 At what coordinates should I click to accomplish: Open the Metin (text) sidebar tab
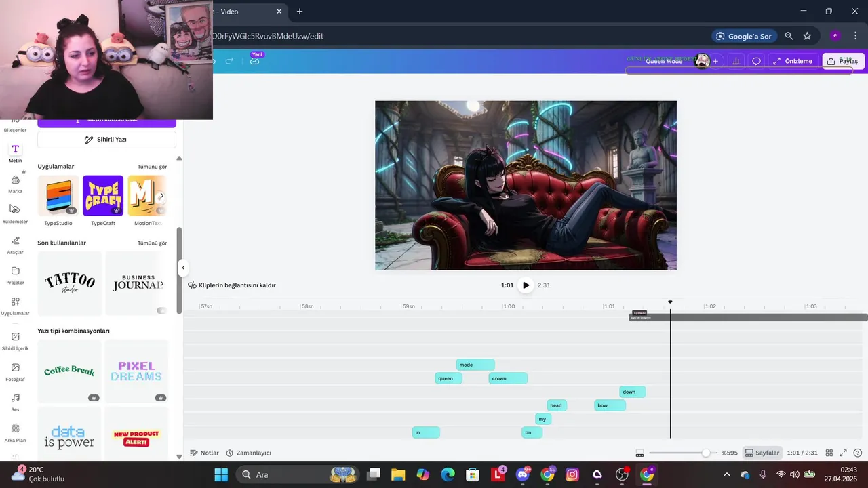(15, 153)
